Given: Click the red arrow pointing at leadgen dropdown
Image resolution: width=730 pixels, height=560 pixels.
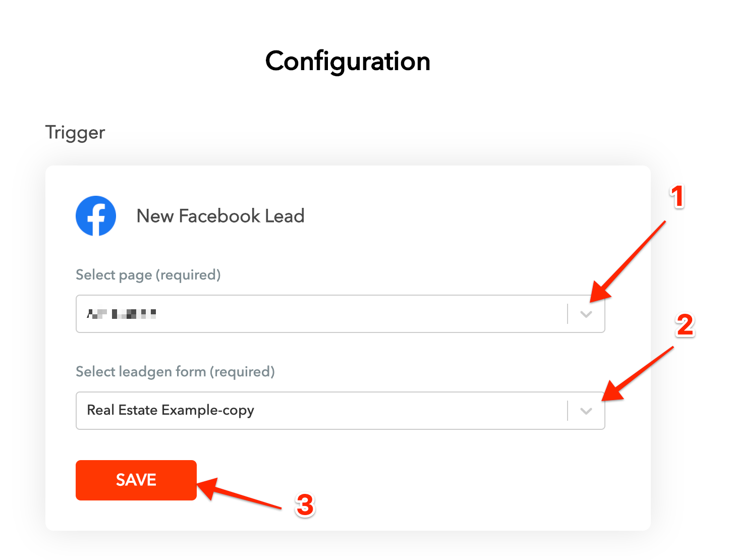Looking at the screenshot, I should pos(638,374).
